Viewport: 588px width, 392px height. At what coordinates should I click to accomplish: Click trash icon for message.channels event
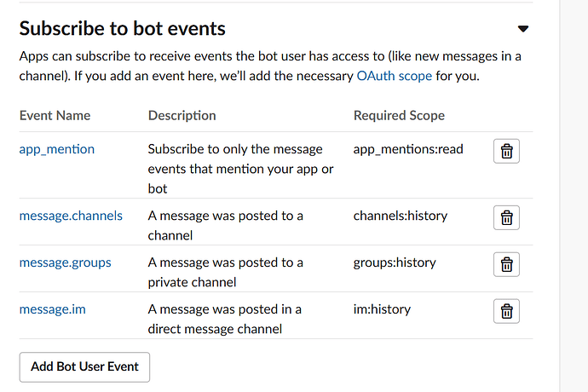tap(506, 217)
